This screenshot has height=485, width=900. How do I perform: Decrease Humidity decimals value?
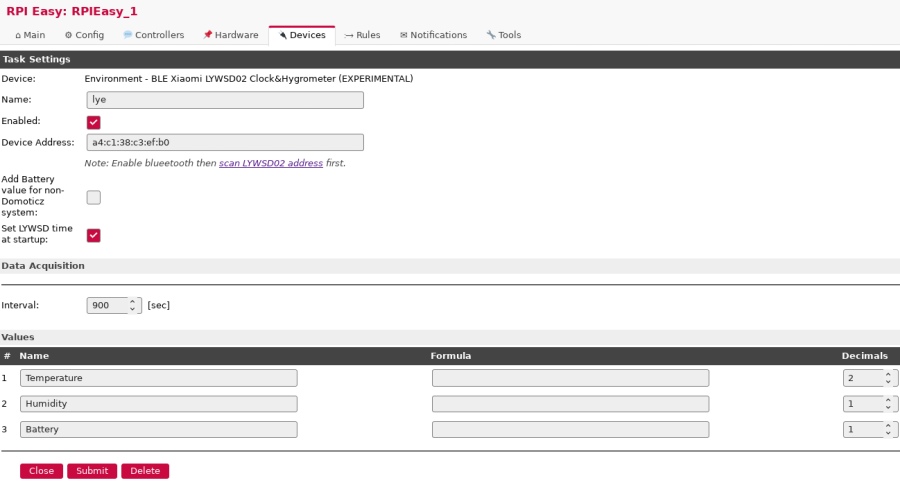tap(886, 408)
